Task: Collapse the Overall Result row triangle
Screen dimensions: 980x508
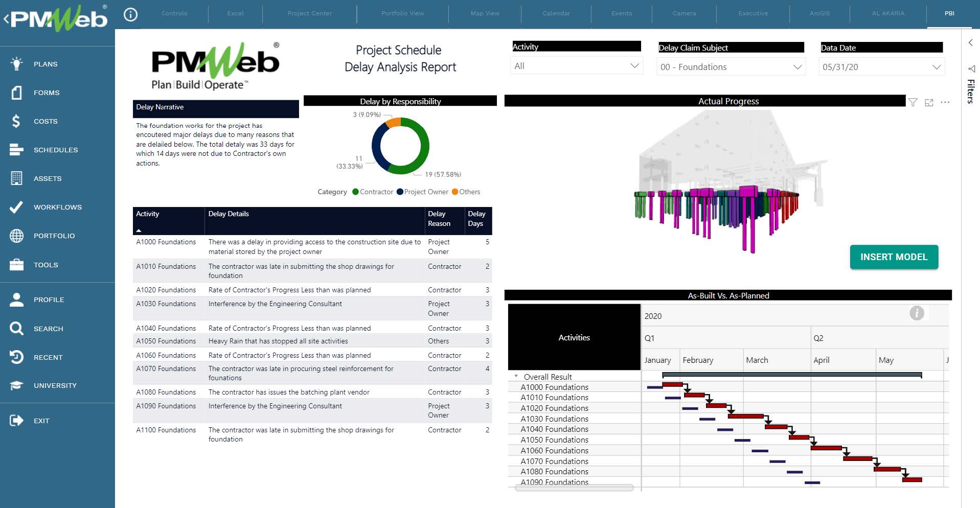Action: pyautogui.click(x=516, y=376)
